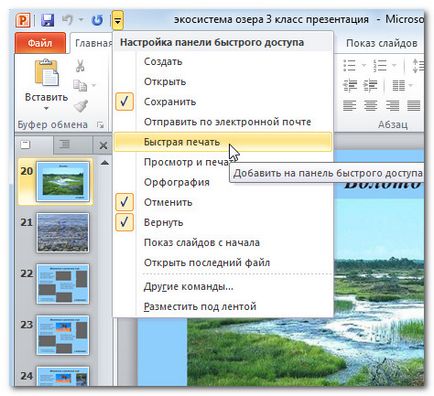Image resolution: width=434 pixels, height=396 pixels.
Task: Align text left in the Абзац group
Action: (349, 106)
